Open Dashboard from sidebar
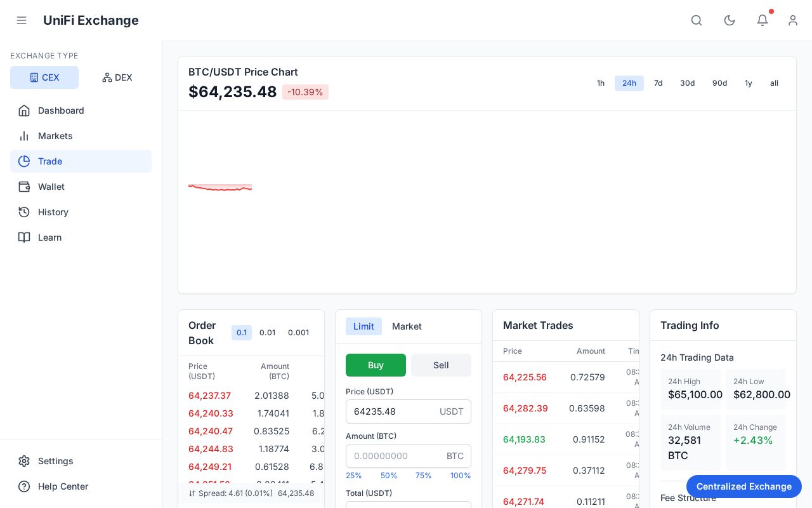812x508 pixels. [81, 110]
